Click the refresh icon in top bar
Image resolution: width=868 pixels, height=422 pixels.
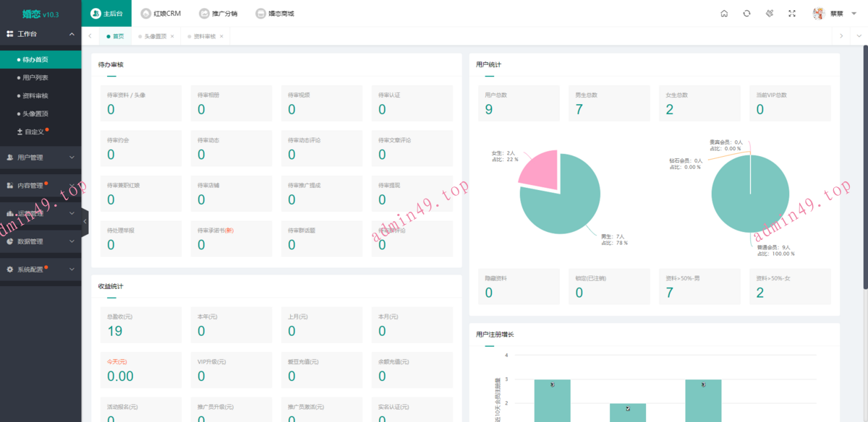click(746, 14)
